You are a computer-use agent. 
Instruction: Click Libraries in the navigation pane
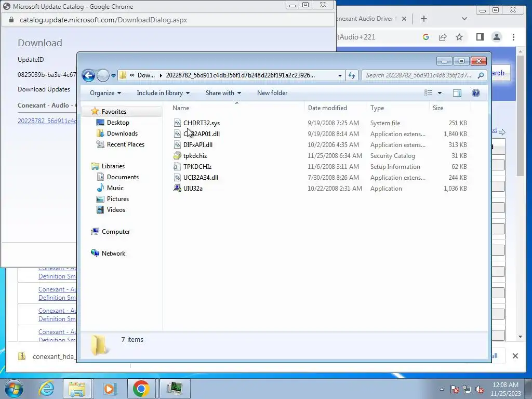click(x=113, y=166)
